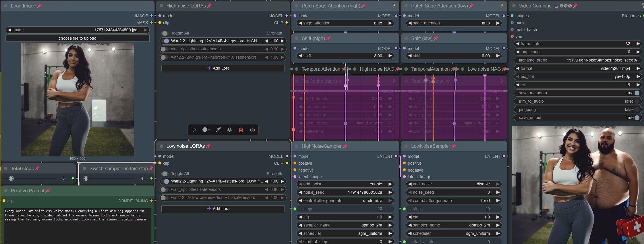Turn on Toggle All in Low noise LORAs

pyautogui.click(x=165, y=174)
